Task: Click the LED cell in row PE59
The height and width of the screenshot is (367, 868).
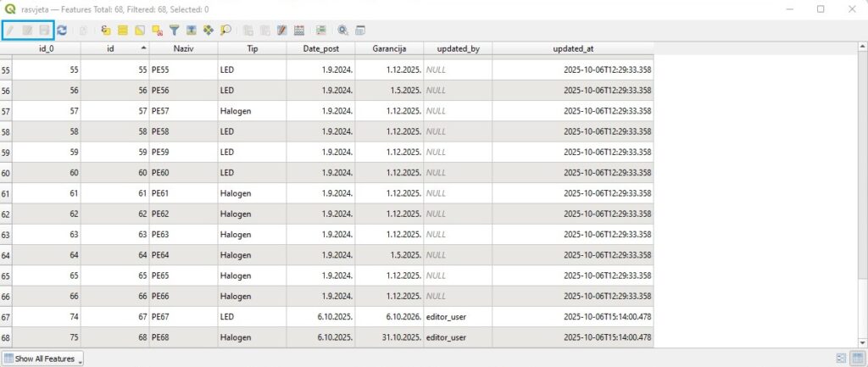Action: tap(253, 153)
